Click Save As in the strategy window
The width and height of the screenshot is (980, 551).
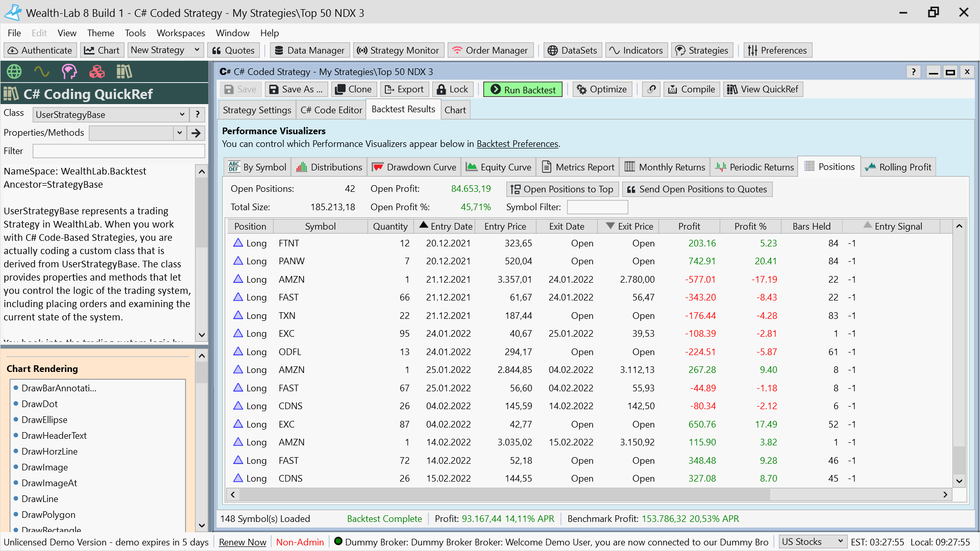297,89
